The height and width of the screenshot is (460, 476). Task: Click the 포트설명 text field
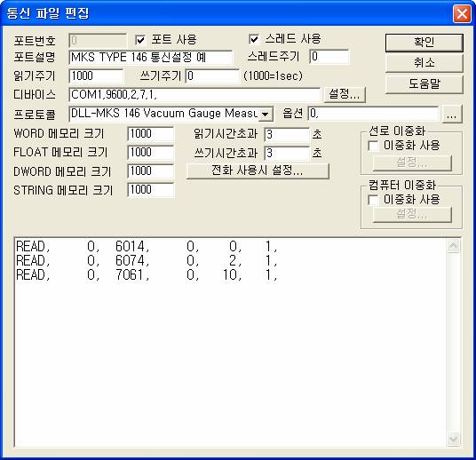pos(151,57)
